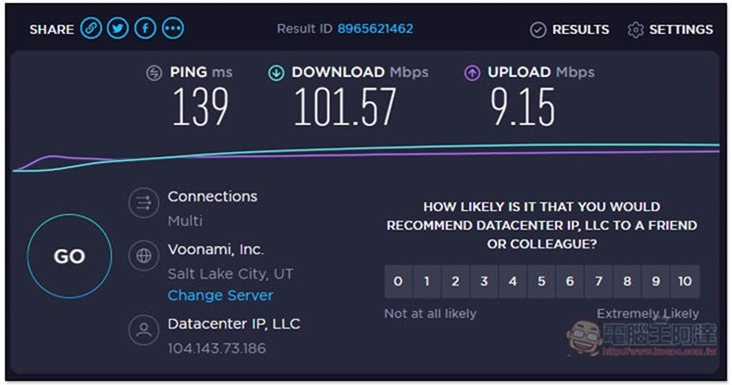
Task: Open the Settings menu
Action: click(670, 30)
